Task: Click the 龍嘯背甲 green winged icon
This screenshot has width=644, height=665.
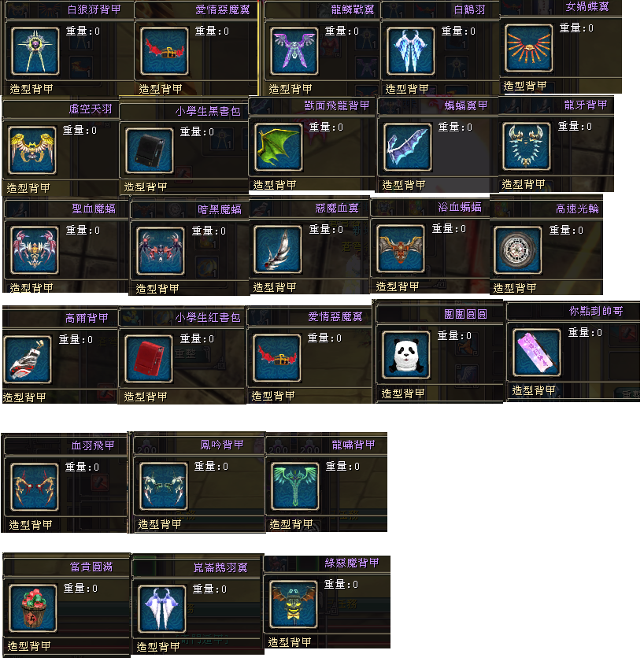Action: 295,486
